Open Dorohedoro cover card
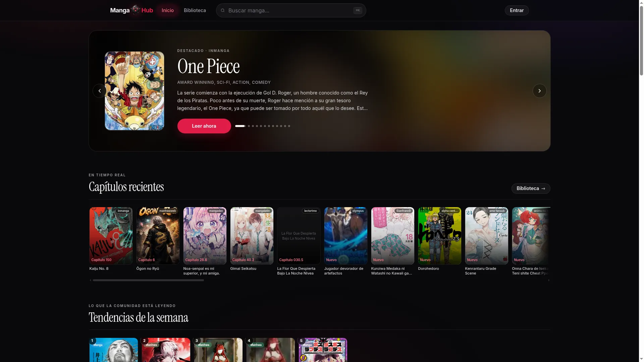Image resolution: width=644 pixels, height=362 pixels. (x=440, y=236)
